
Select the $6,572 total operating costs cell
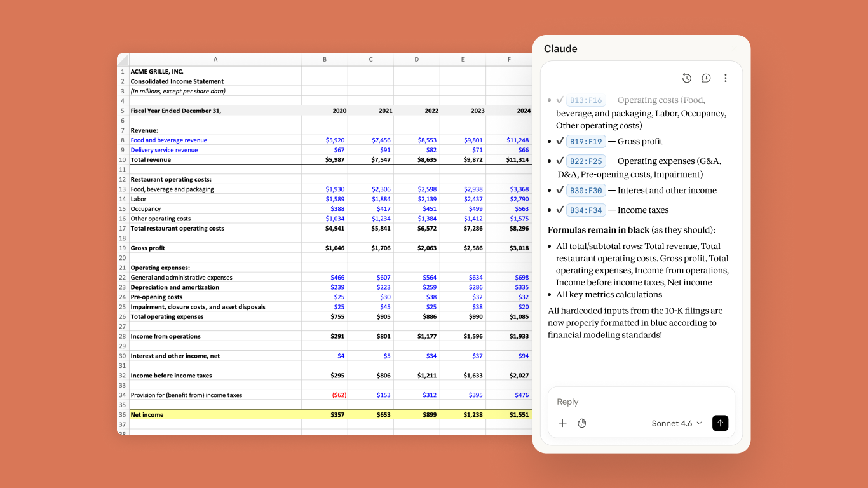(x=416, y=228)
